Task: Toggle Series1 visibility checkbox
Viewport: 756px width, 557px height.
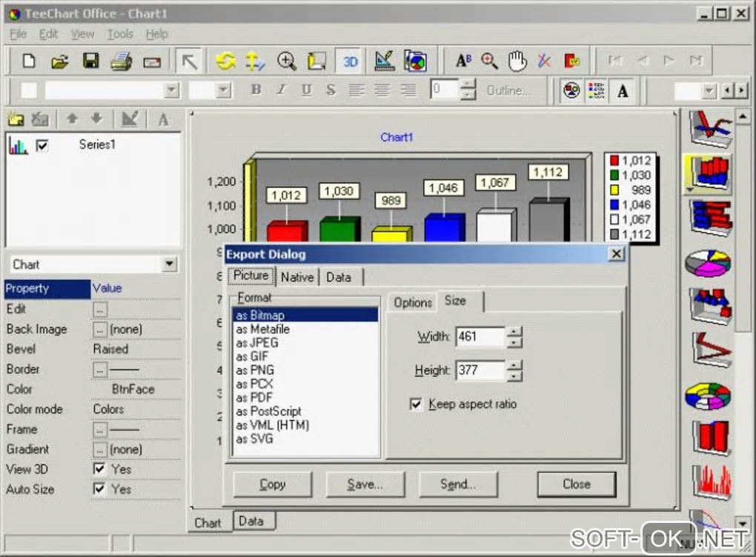Action: click(x=42, y=146)
